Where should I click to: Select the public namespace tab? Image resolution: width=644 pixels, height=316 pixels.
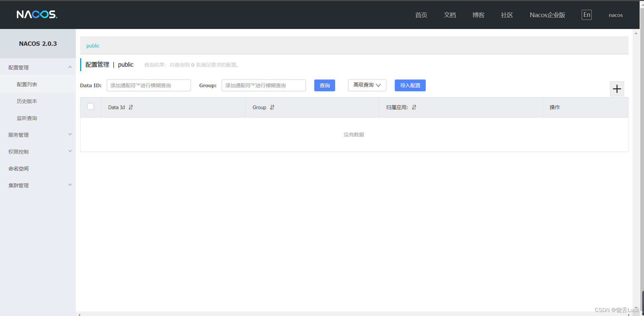93,45
